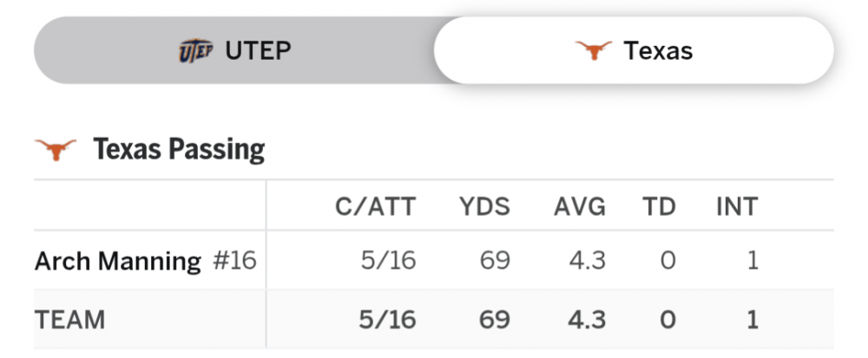Screen dimensions: 868x358
Task: Select the Texas team tab
Action: 634,50
